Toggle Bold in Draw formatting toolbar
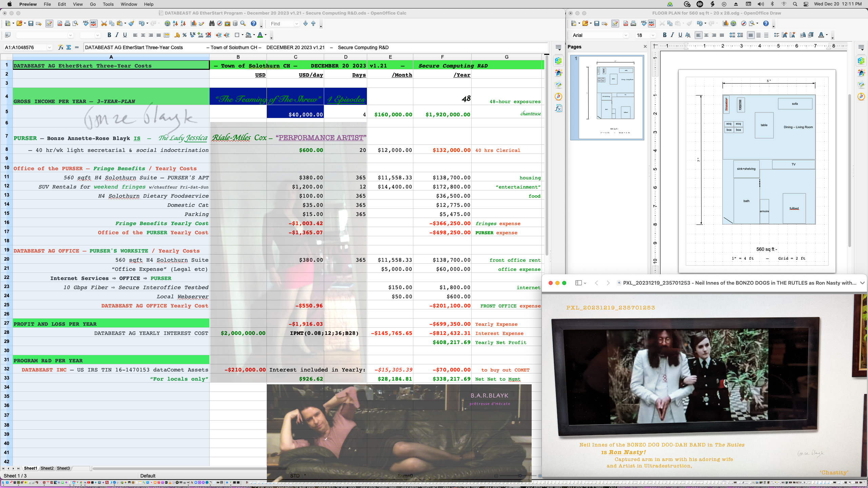 tap(665, 35)
